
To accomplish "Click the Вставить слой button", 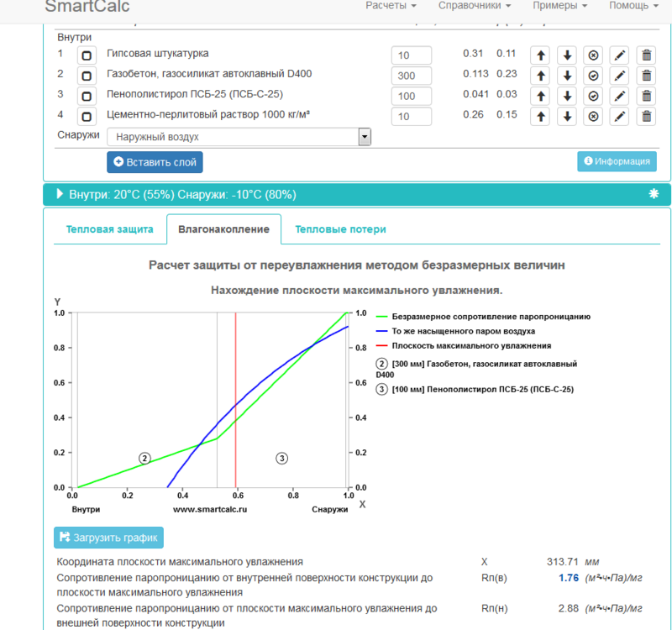I will tap(155, 162).
